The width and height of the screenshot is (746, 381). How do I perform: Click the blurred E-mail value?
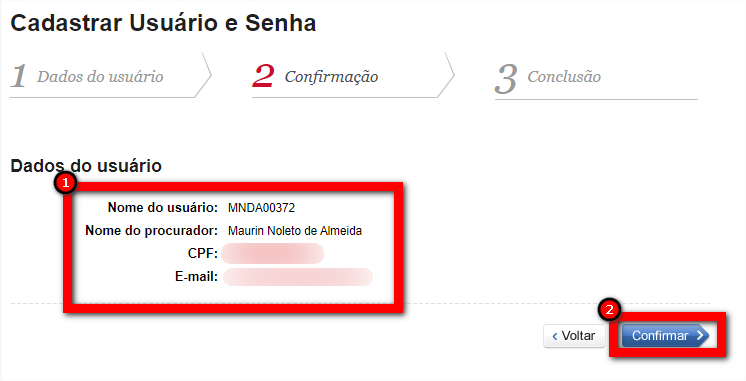tap(298, 277)
